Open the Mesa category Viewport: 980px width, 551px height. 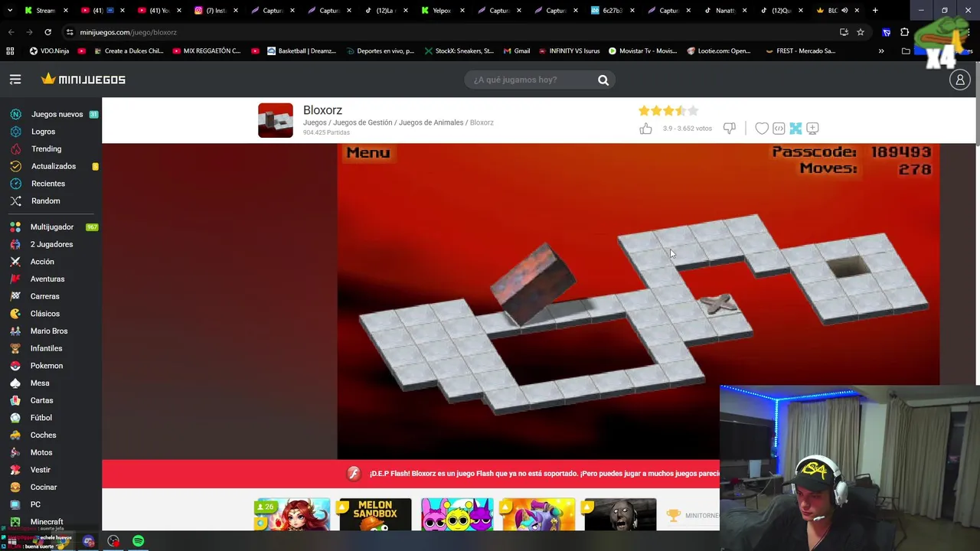point(40,383)
